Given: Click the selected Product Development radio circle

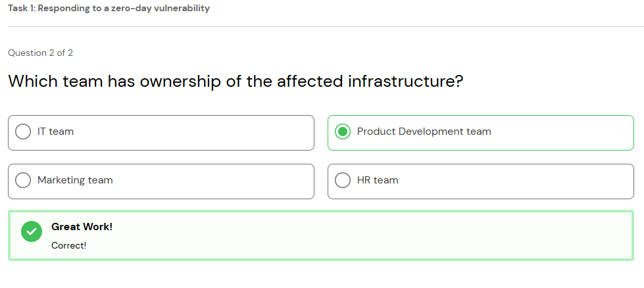Looking at the screenshot, I should [343, 132].
